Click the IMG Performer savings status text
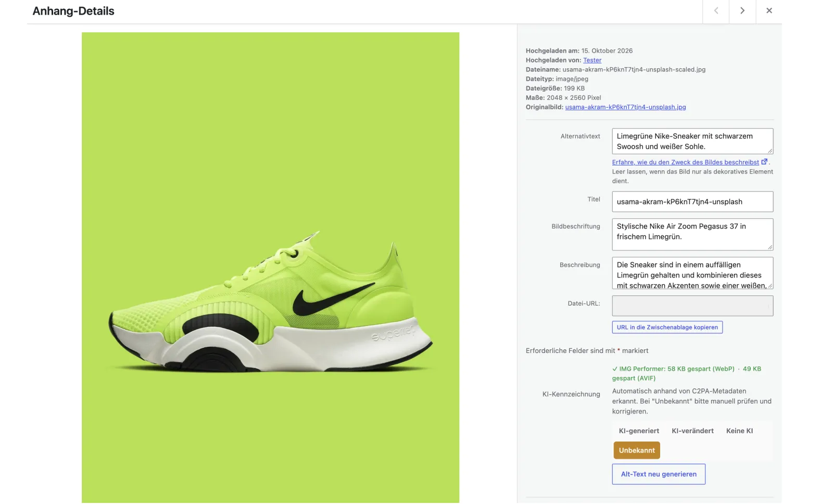 coord(686,374)
